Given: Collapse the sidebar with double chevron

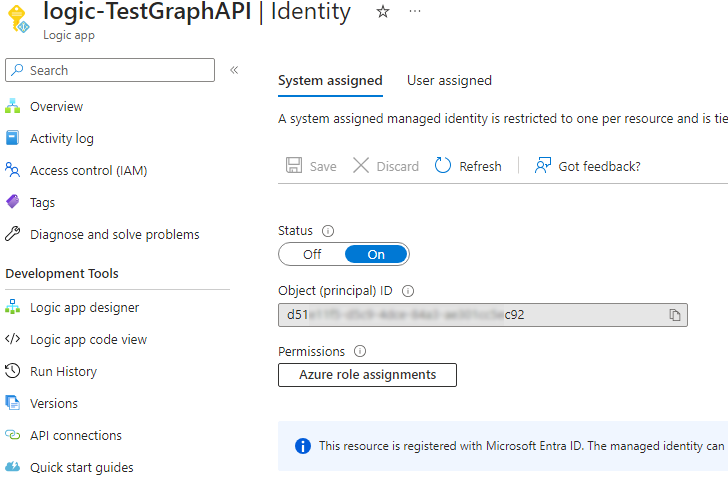Looking at the screenshot, I should [x=234, y=70].
